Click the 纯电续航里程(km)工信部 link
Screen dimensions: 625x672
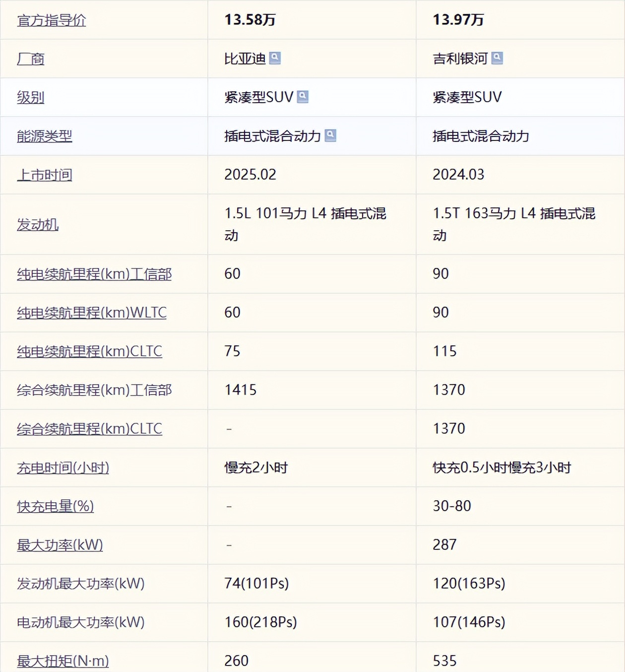(x=94, y=274)
